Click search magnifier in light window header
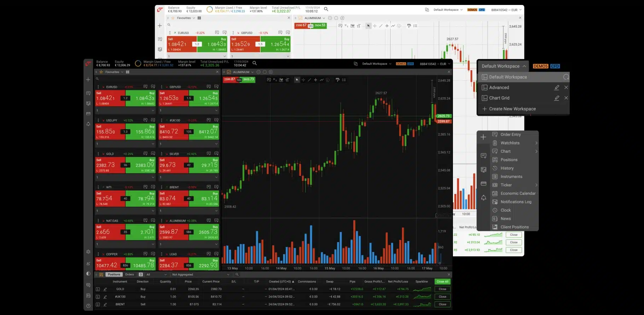The image size is (644, 315). pos(326,9)
